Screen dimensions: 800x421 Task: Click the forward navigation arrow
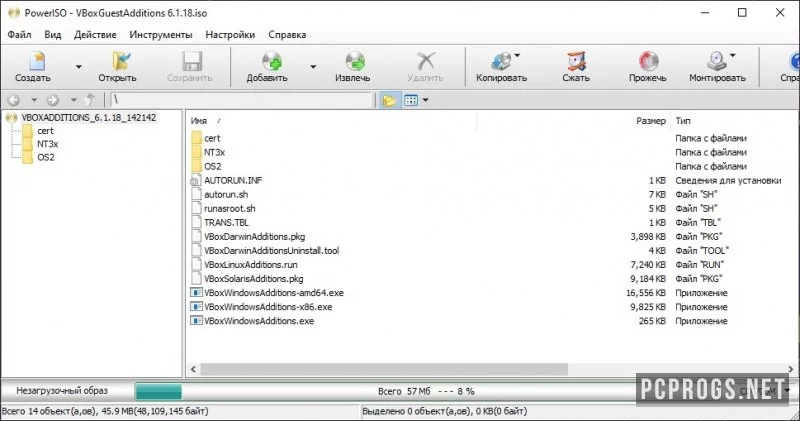coord(53,100)
